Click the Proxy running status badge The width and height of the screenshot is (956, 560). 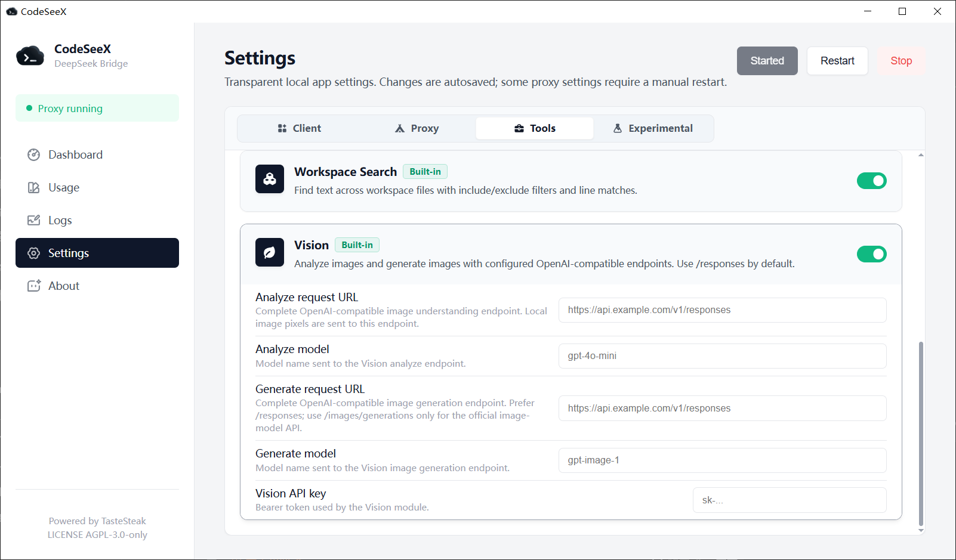pos(97,108)
